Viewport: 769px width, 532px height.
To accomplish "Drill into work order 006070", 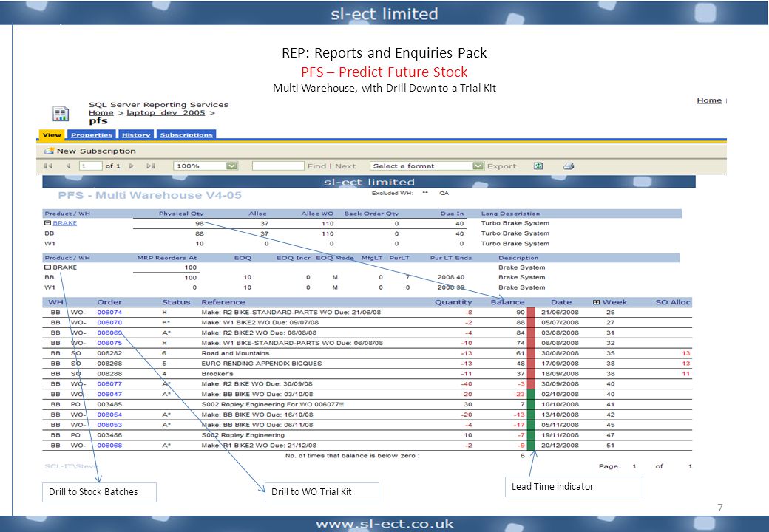I will [x=109, y=322].
